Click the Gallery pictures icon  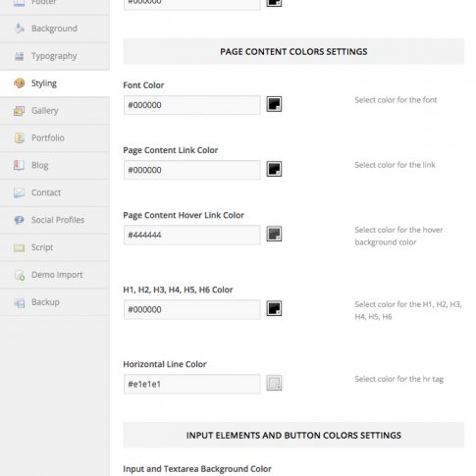pos(19,111)
